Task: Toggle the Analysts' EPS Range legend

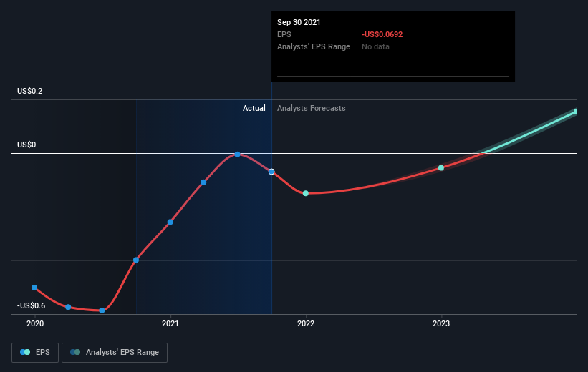Action: 115,353
